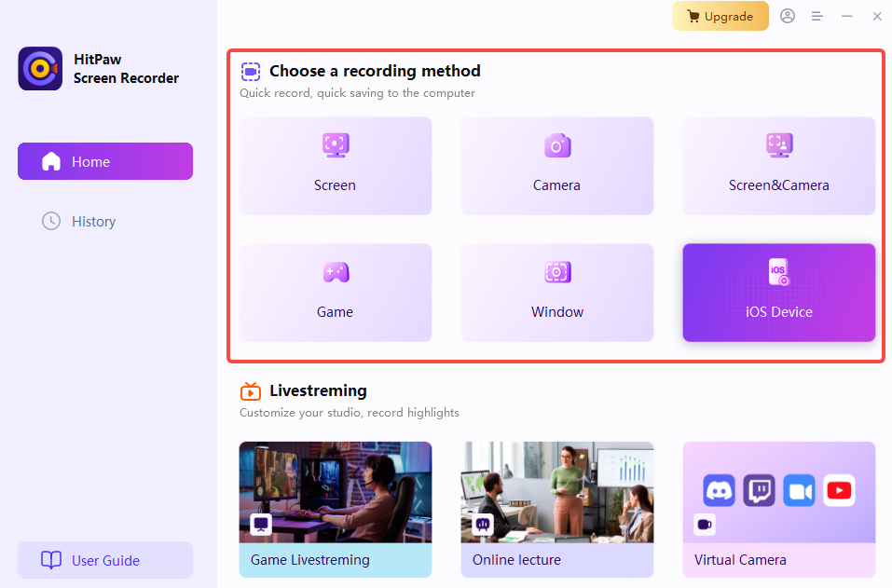Image resolution: width=892 pixels, height=588 pixels.
Task: Open the Home tab in sidebar
Action: [x=105, y=161]
